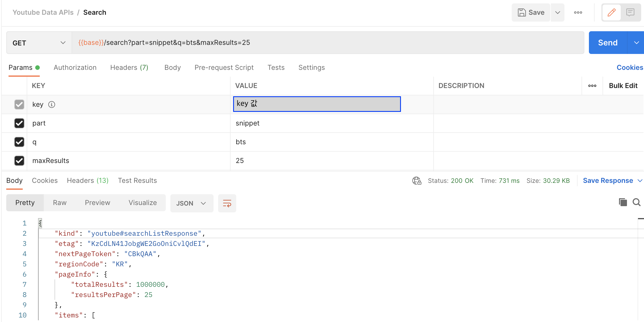644x322 pixels.
Task: Click the key parameter info icon
Action: (x=52, y=104)
